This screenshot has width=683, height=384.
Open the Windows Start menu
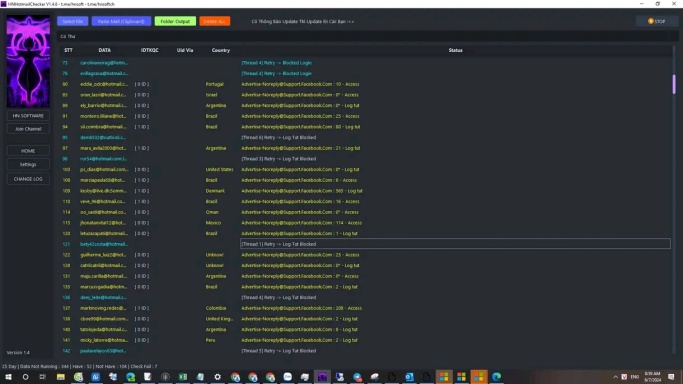point(8,377)
